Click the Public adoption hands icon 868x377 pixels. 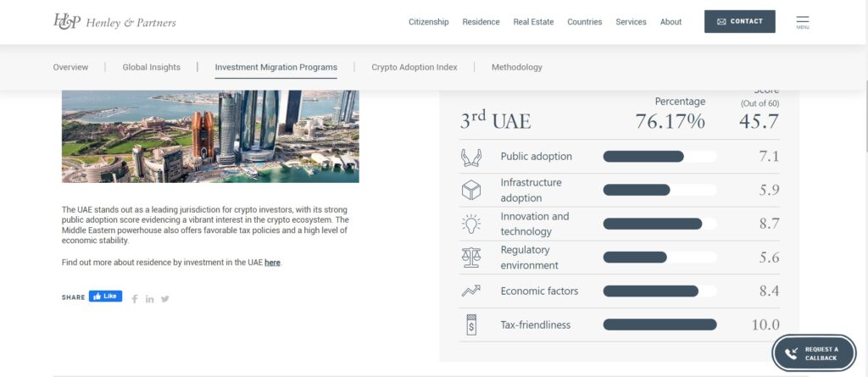(470, 157)
